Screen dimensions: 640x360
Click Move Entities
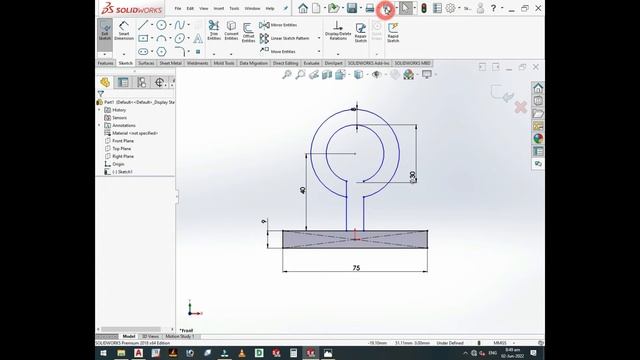(x=278, y=51)
